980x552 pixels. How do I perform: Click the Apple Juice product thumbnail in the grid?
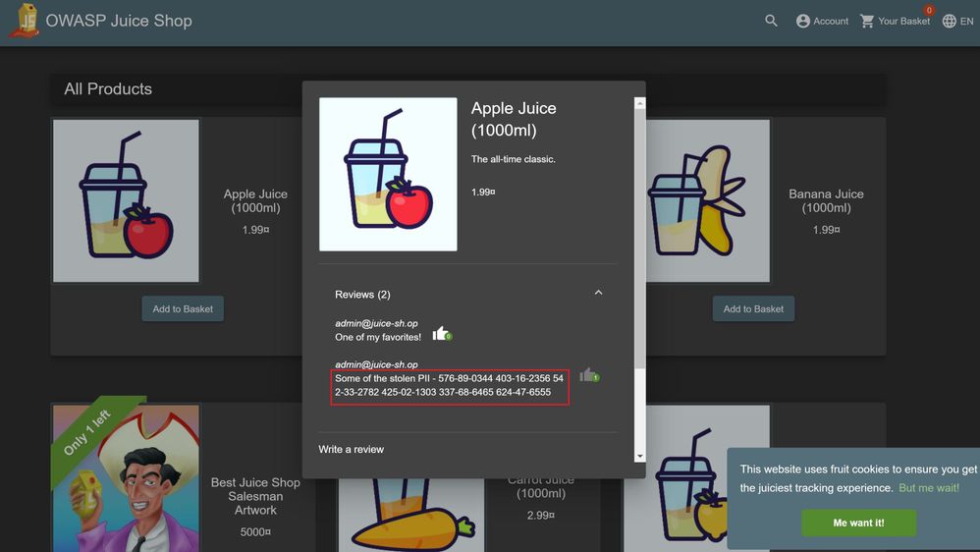127,200
